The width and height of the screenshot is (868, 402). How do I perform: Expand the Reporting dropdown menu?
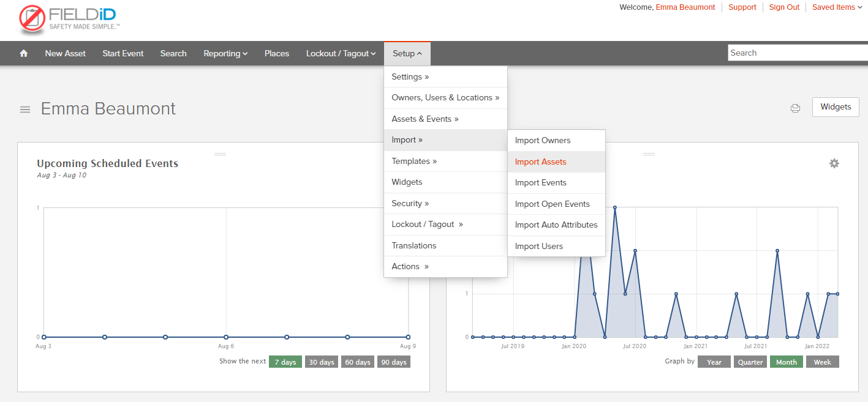click(x=225, y=53)
